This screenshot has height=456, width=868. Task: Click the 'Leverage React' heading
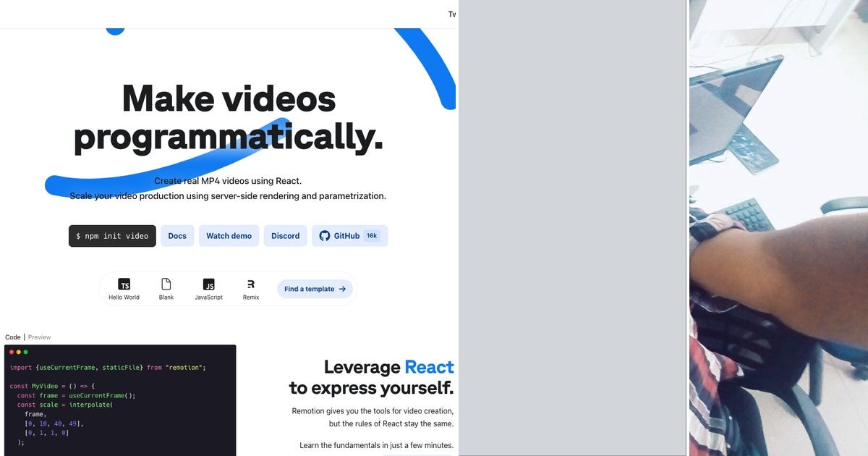click(389, 367)
